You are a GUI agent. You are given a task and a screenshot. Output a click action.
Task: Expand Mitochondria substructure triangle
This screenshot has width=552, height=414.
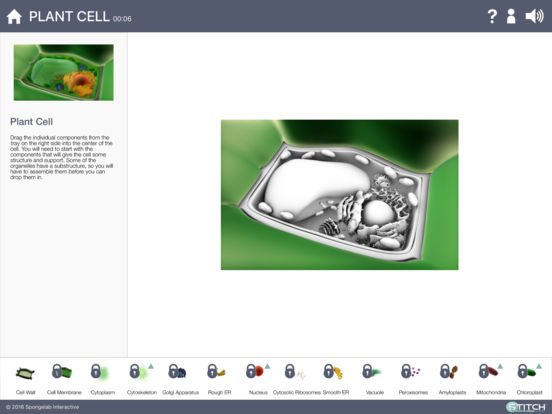point(500,366)
